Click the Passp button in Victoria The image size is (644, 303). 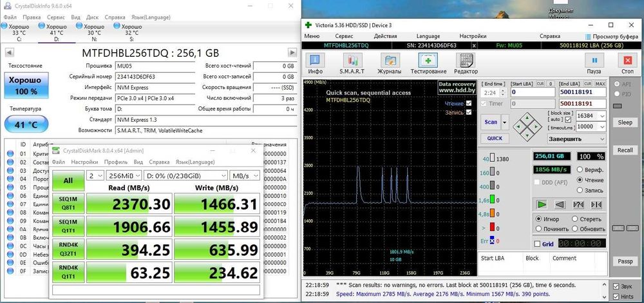(625, 261)
